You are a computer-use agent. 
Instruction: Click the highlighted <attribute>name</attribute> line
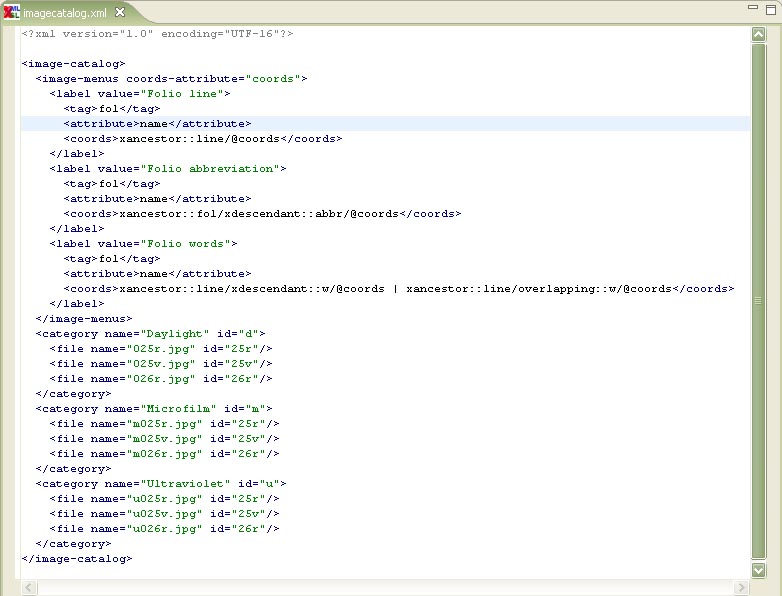[157, 124]
